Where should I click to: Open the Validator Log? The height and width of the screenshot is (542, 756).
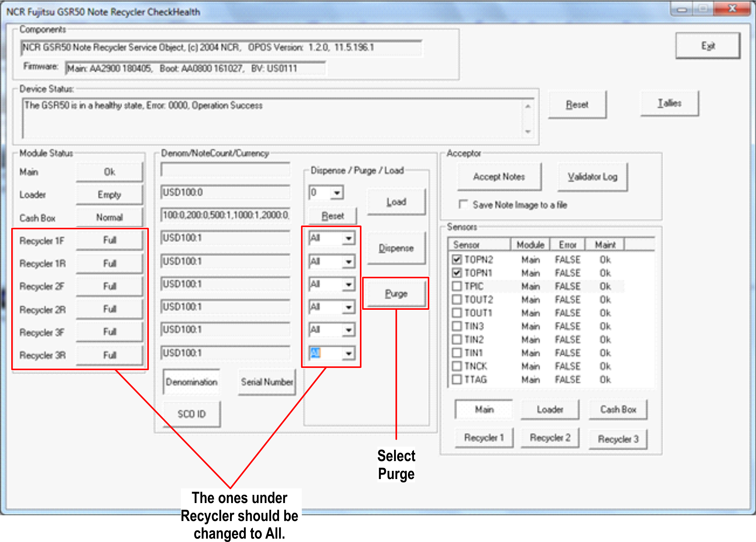coord(592,177)
